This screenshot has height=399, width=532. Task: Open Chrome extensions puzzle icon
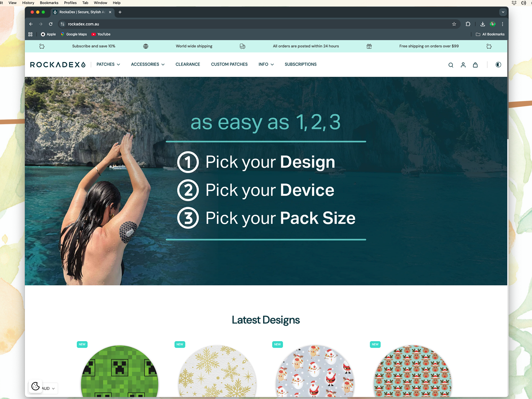coord(468,24)
